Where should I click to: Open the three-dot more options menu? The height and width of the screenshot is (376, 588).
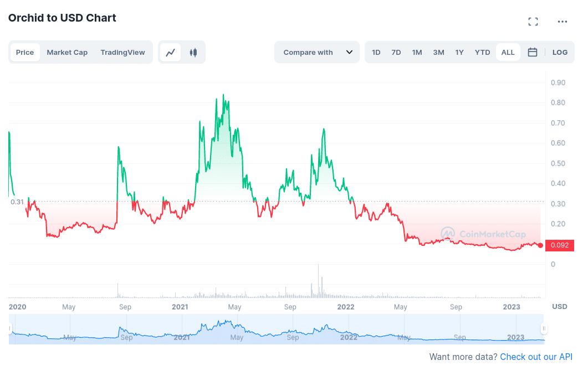click(x=563, y=22)
